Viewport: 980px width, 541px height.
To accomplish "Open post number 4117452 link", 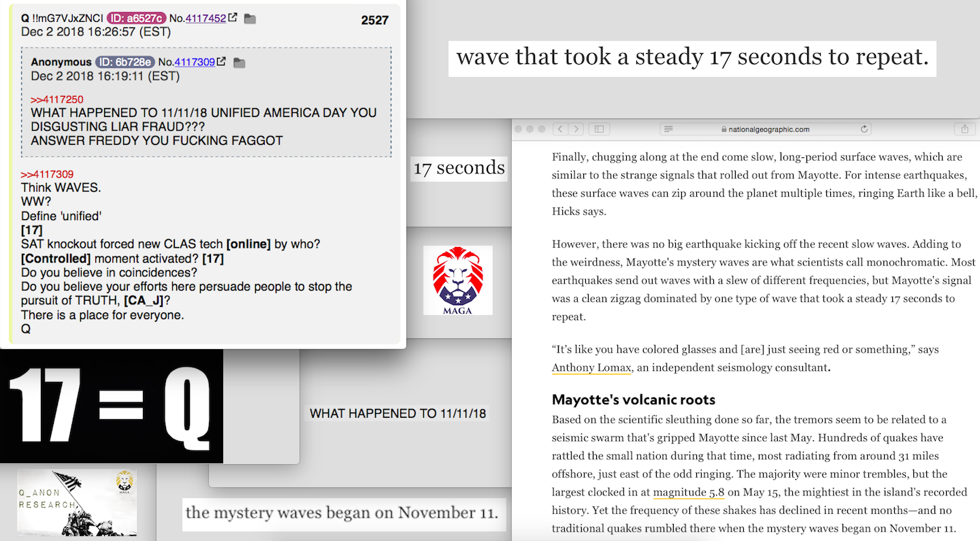I will pos(205,18).
